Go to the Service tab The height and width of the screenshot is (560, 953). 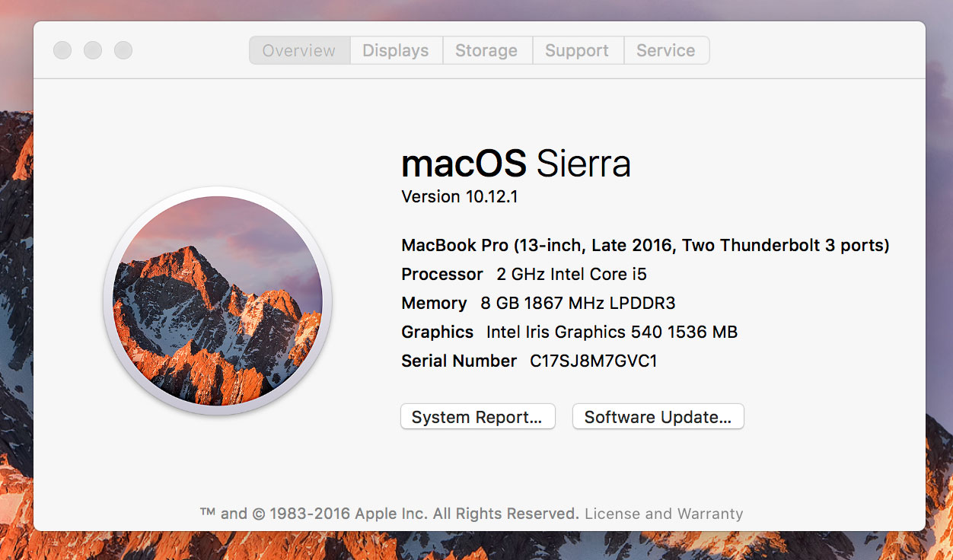(666, 50)
